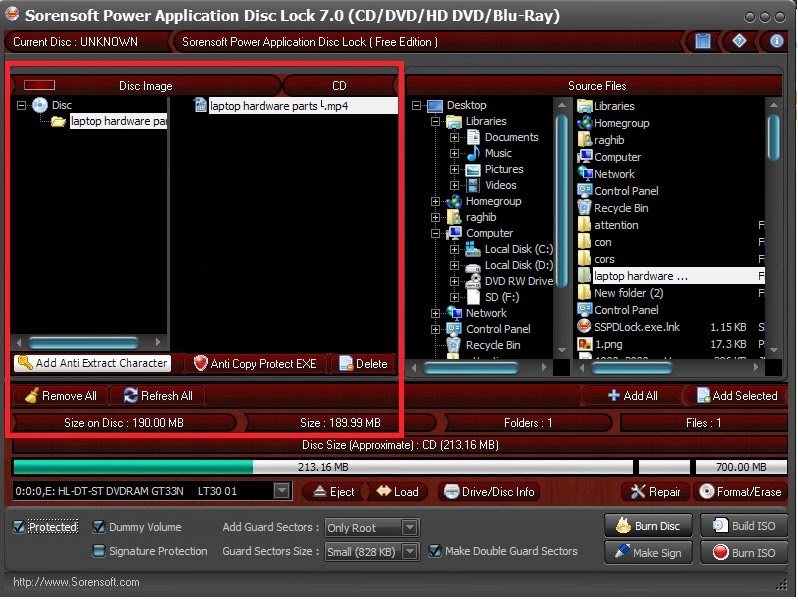Click the disc capacity progress bar at 213.16 MB
798x600 pixels.
pyautogui.click(x=323, y=467)
